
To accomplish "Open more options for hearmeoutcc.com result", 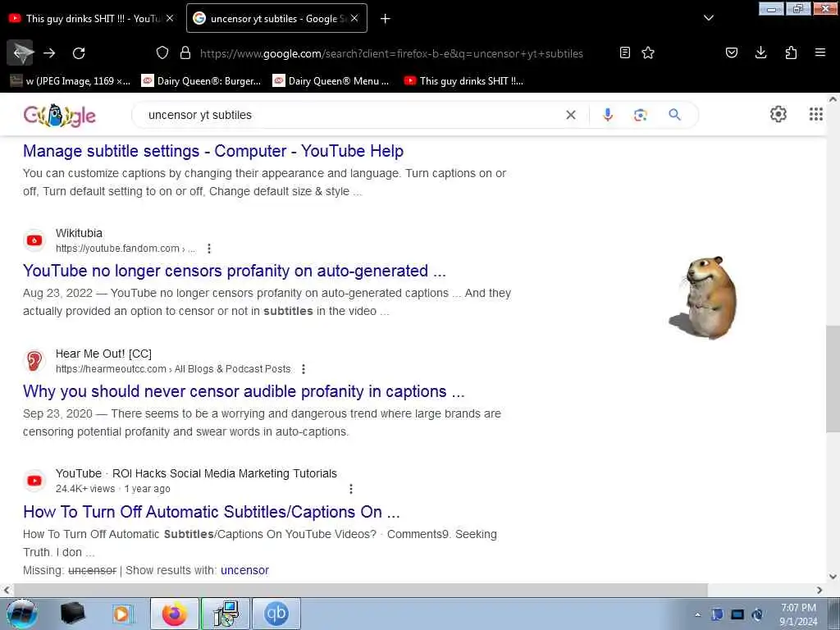I will pyautogui.click(x=304, y=369).
